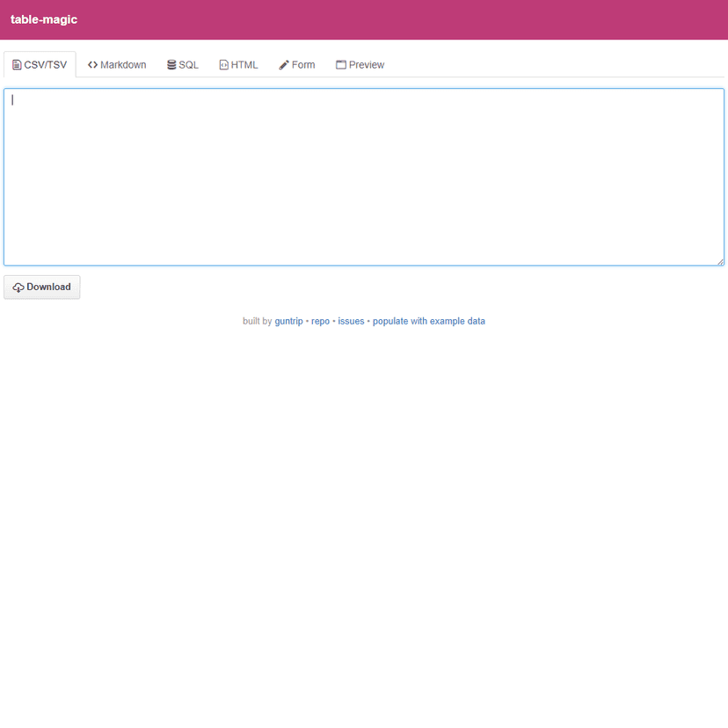The image size is (728, 728).
Task: Click the SQL database icon
Action: (171, 65)
